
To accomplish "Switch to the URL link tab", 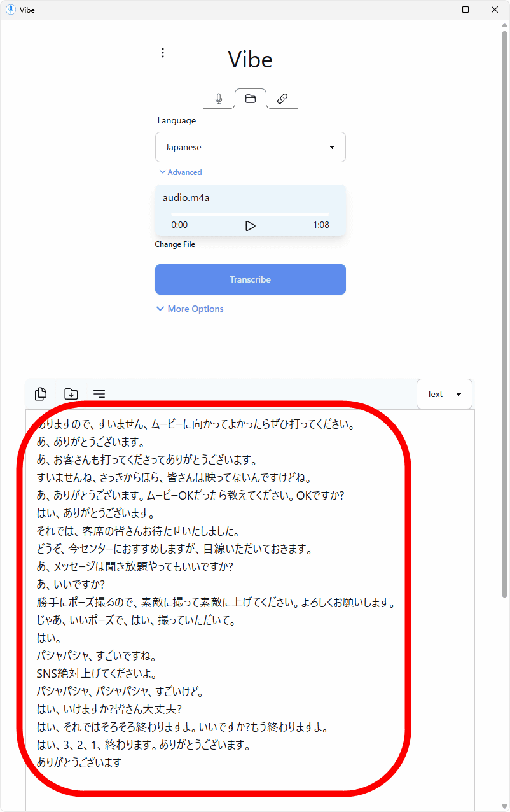I will (x=282, y=99).
